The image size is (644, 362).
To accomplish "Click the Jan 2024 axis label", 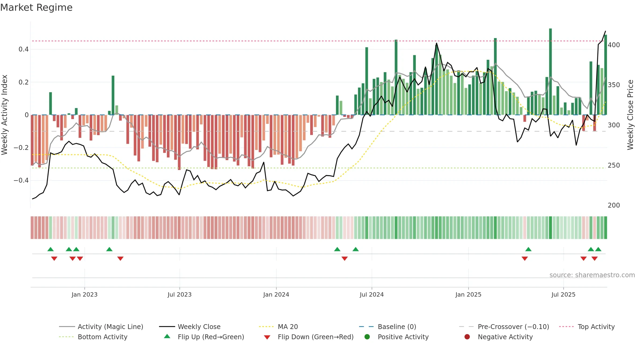I will tap(276, 295).
